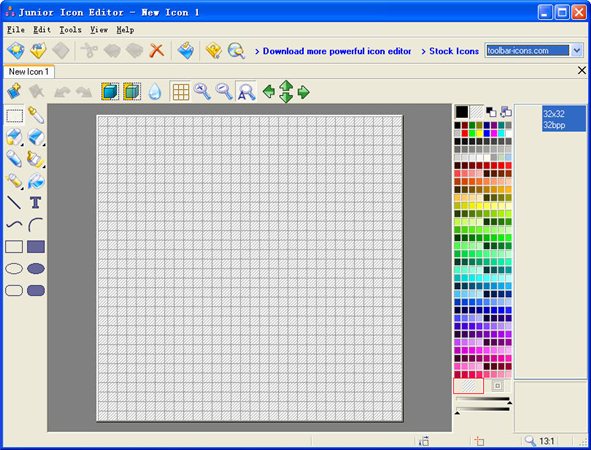Select the straight Line tool

pyautogui.click(x=14, y=202)
